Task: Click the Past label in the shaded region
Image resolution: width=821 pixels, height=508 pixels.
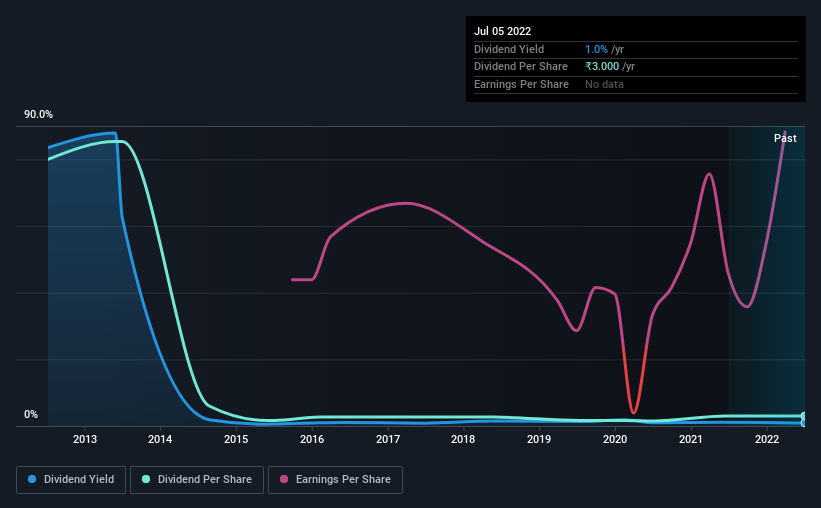Action: (x=785, y=138)
